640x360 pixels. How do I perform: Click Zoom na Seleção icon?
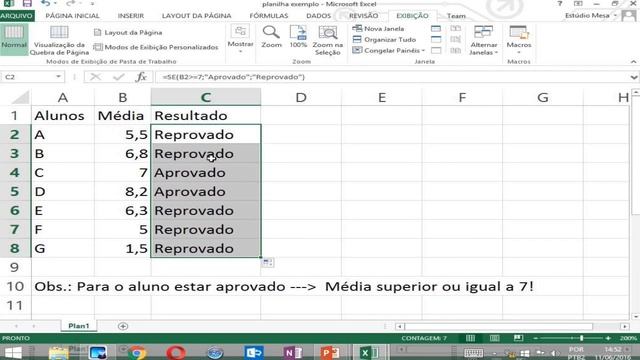click(327, 40)
